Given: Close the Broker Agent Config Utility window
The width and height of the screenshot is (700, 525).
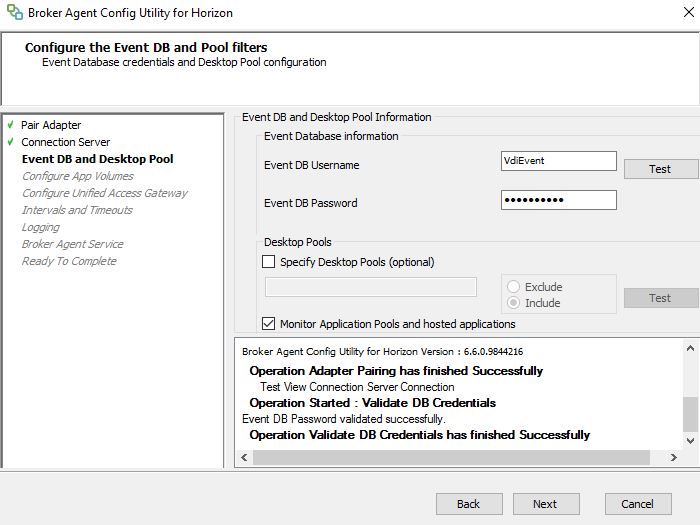Looking at the screenshot, I should (x=689, y=12).
